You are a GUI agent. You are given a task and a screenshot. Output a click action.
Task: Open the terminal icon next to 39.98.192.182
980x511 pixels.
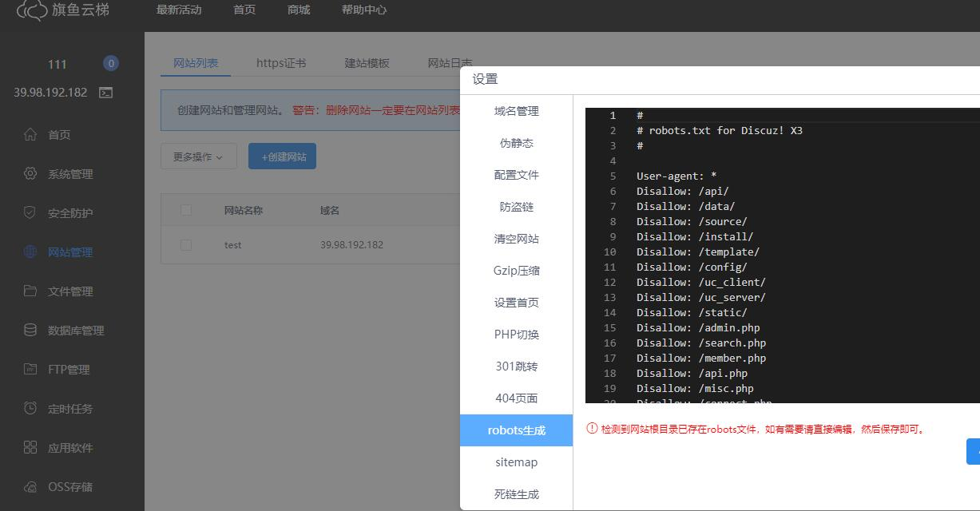pyautogui.click(x=105, y=93)
